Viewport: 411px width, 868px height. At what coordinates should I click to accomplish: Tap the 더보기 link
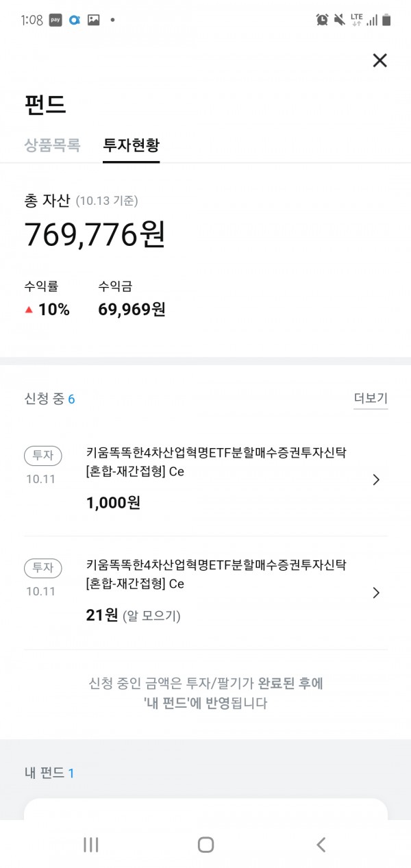coord(371,399)
